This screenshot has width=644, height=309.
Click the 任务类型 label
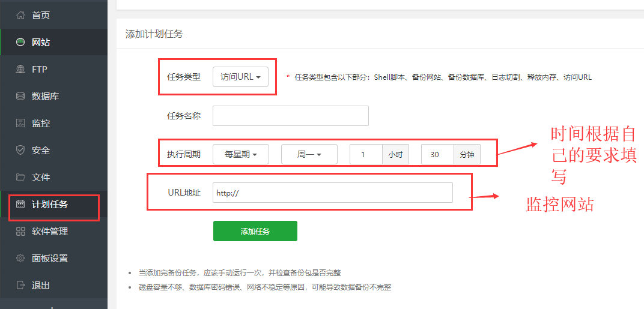(x=184, y=77)
